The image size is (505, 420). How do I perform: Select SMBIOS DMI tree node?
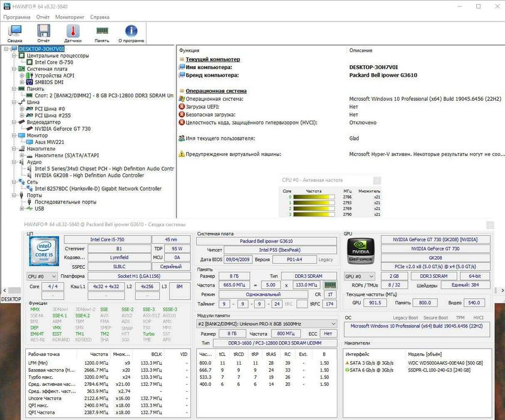click(x=49, y=82)
